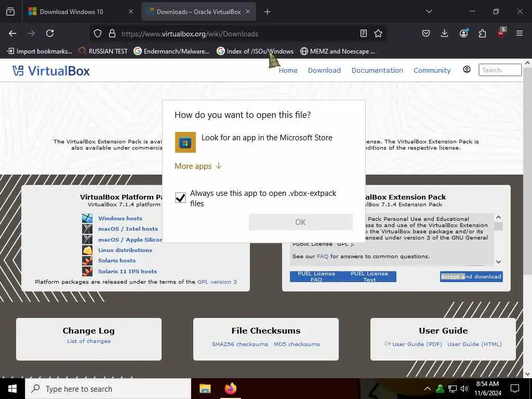Open a new tab with plus icon
532x399 pixels.
click(267, 12)
